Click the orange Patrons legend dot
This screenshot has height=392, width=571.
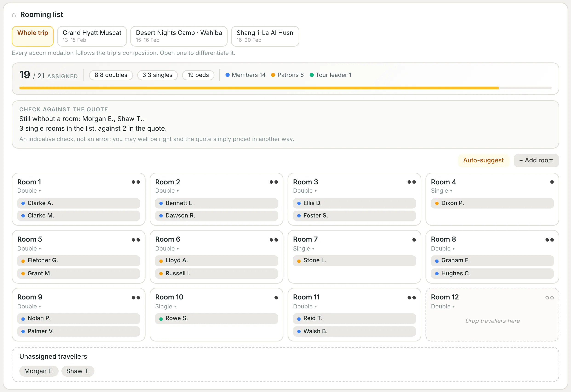273,75
